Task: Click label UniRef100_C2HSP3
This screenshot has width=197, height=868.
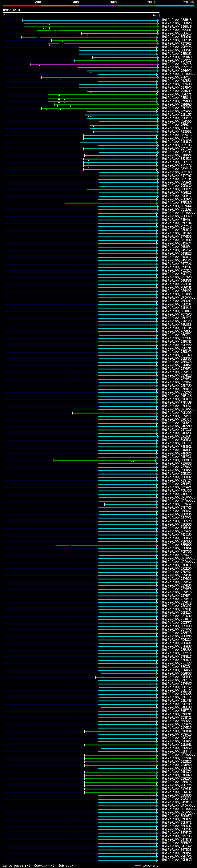Action: click(177, 521)
